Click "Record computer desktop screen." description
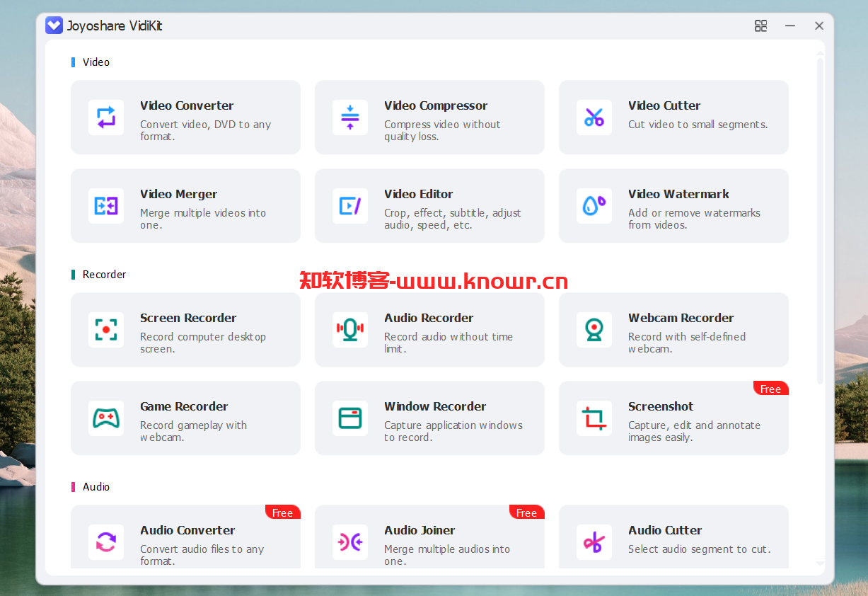 [x=203, y=343]
